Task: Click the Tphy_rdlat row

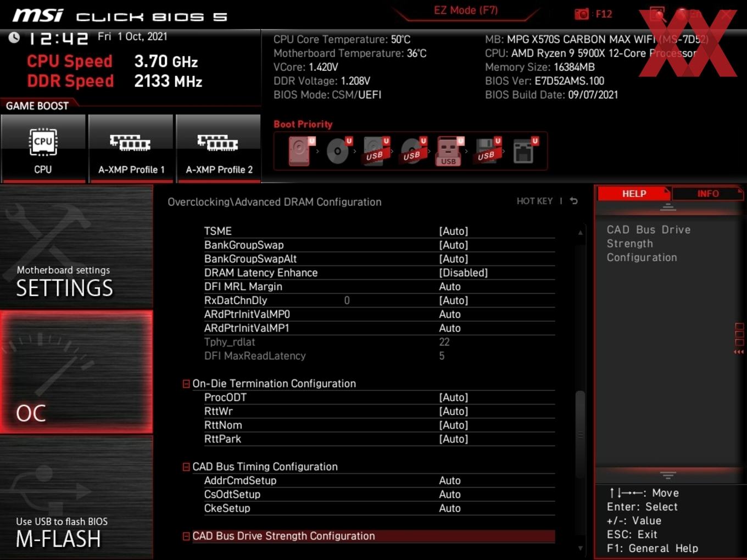Action: (379, 342)
